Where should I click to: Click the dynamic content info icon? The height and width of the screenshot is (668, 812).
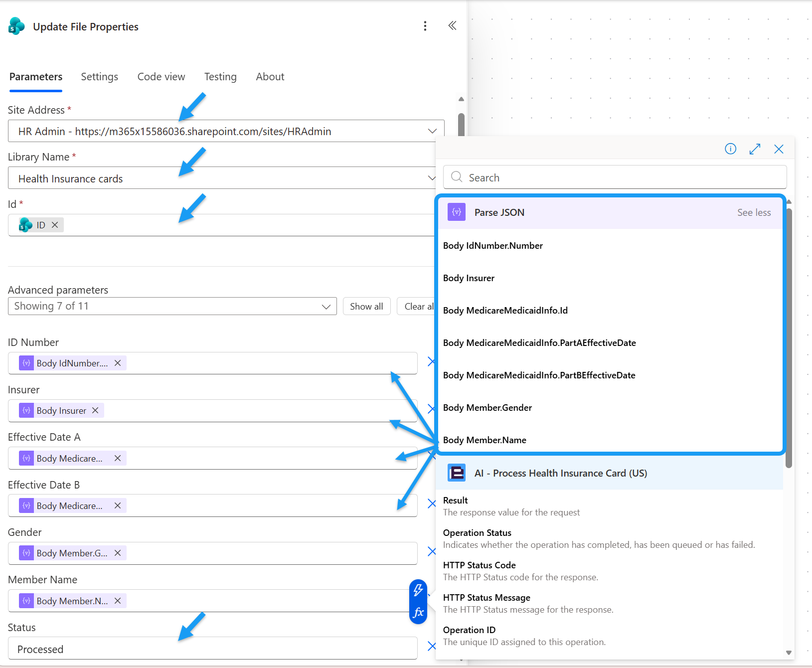click(x=730, y=149)
